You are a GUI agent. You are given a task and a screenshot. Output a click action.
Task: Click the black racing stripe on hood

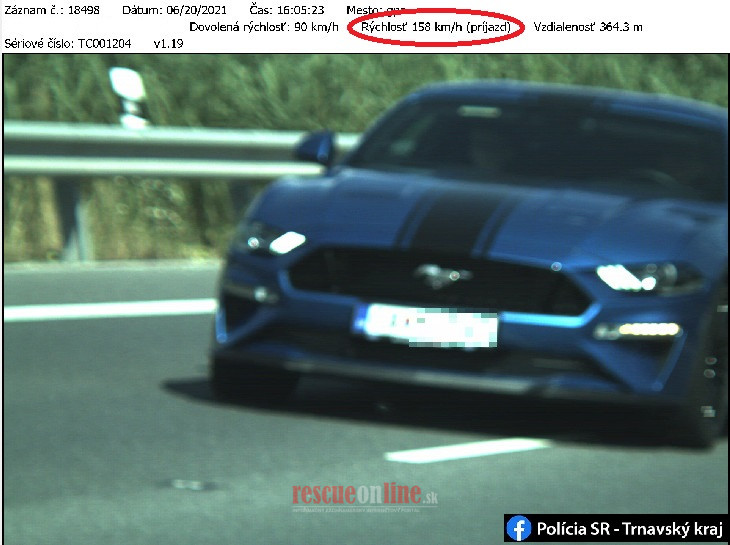click(x=462, y=215)
